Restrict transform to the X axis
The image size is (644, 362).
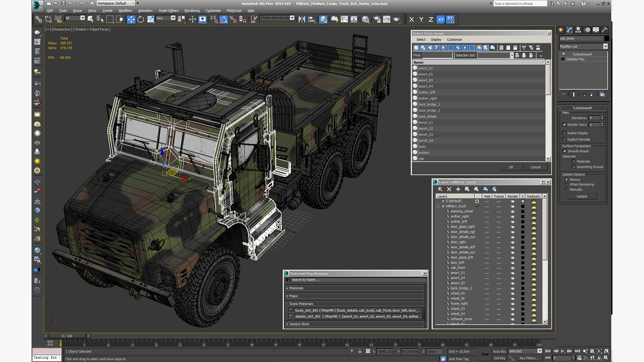(412, 19)
